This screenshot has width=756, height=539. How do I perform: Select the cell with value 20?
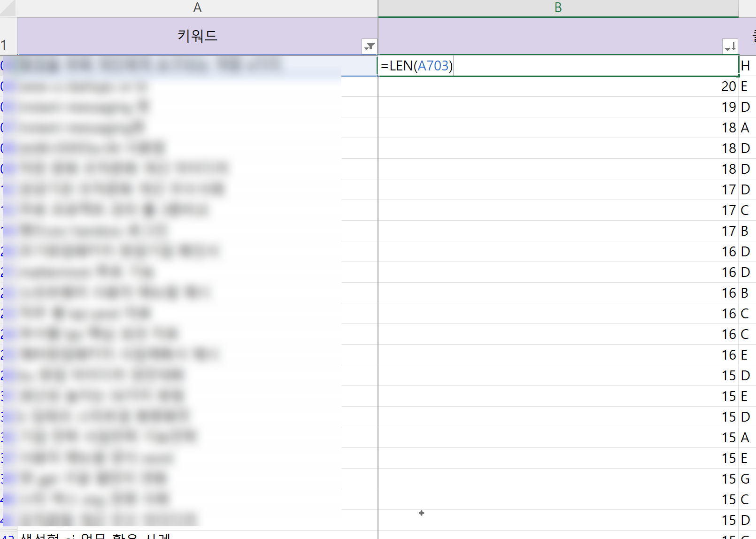click(558, 86)
